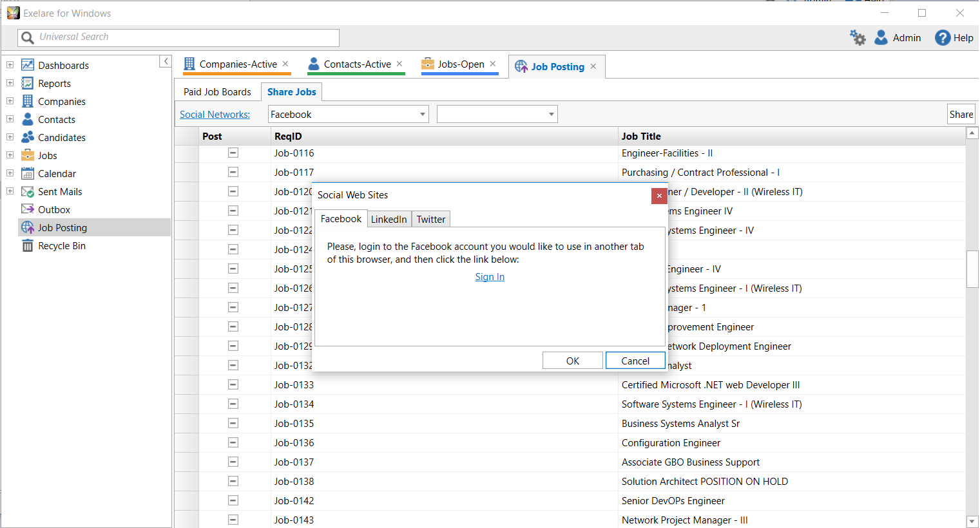Open the Sent Mails icon in sidebar
Viewport: 980px width, 528px height.
click(x=28, y=191)
